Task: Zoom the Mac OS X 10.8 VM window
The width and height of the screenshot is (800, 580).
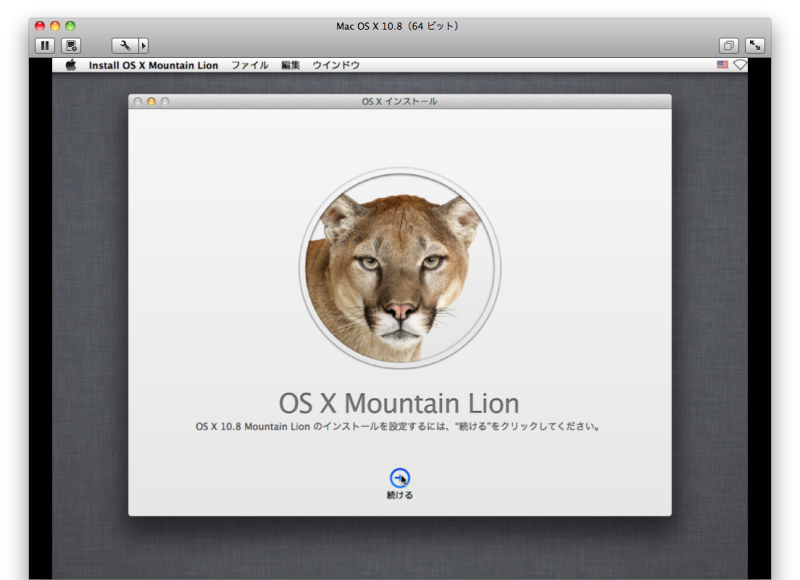Action: 70,26
